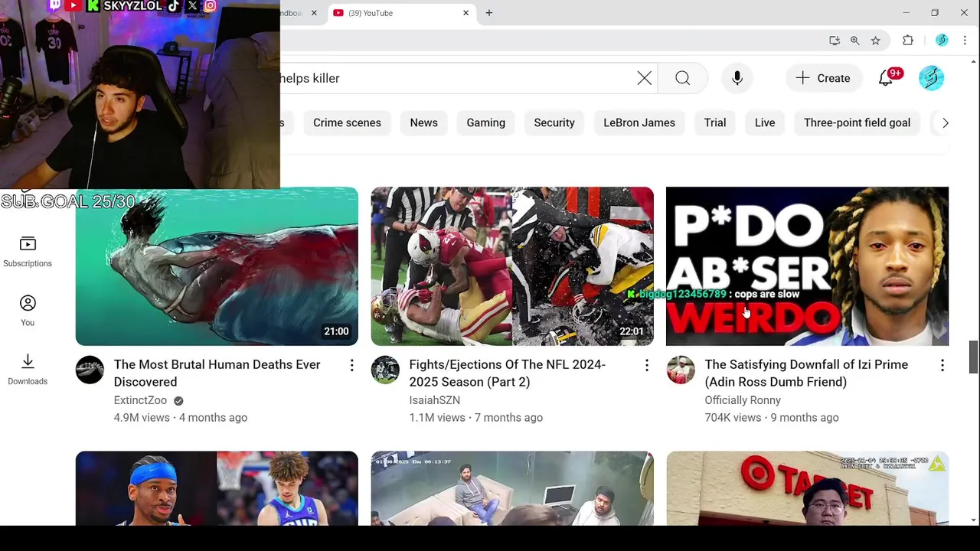980x551 pixels.
Task: Click the page vertical scrollbar thumb
Action: pos(974,357)
